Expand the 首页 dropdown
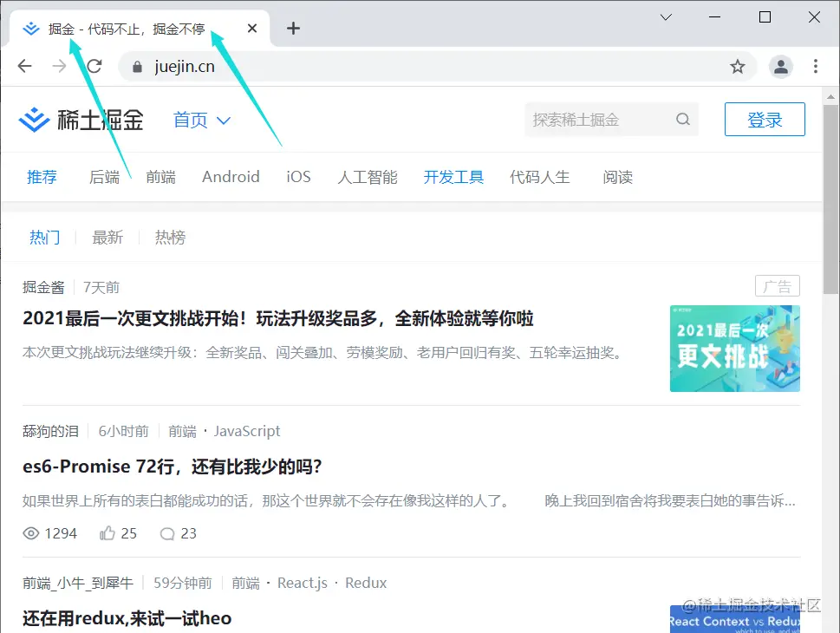The image size is (840, 633). click(201, 120)
